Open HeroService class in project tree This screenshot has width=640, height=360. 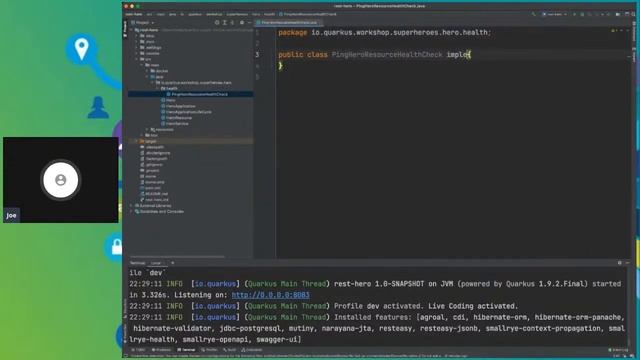point(177,123)
